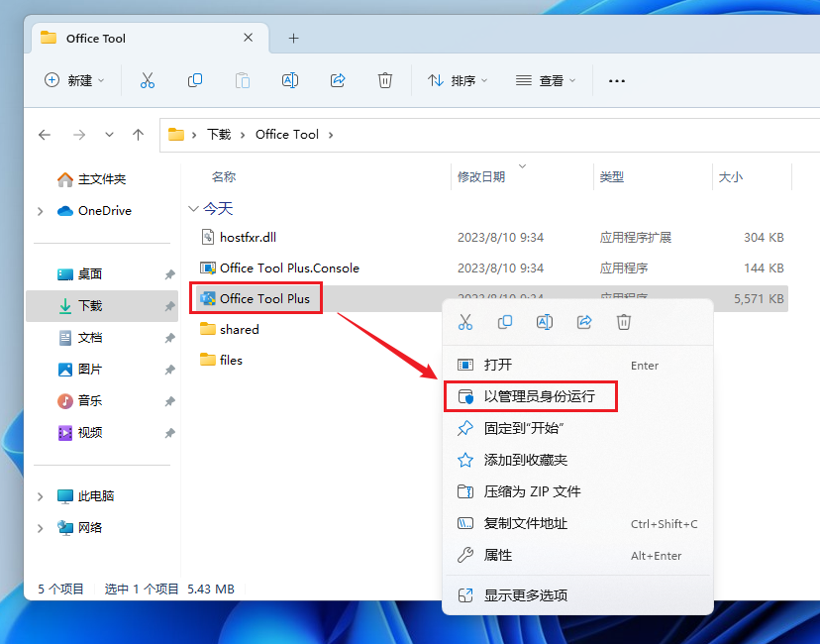820x644 pixels.
Task: Open the 新建 (New) dropdown
Action: [x=74, y=80]
